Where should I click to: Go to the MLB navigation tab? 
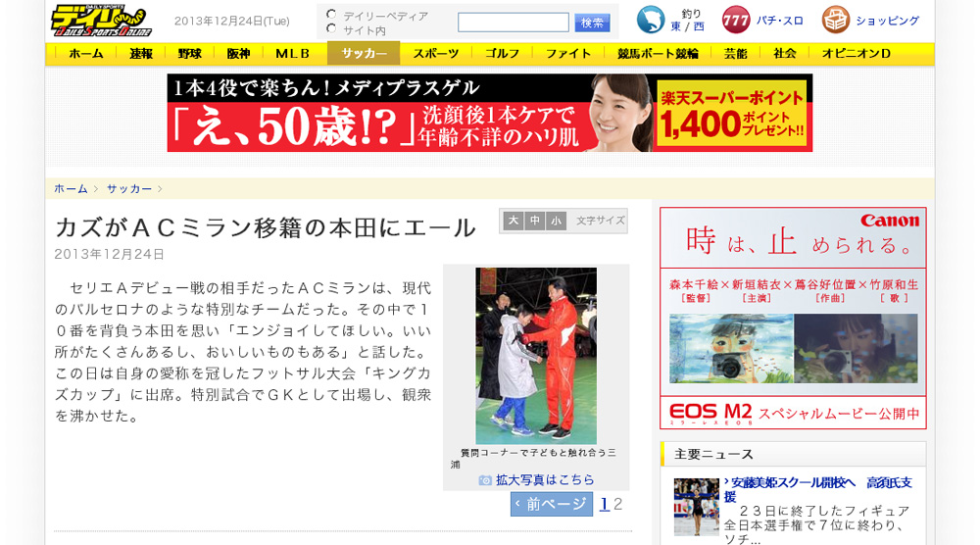coord(292,54)
